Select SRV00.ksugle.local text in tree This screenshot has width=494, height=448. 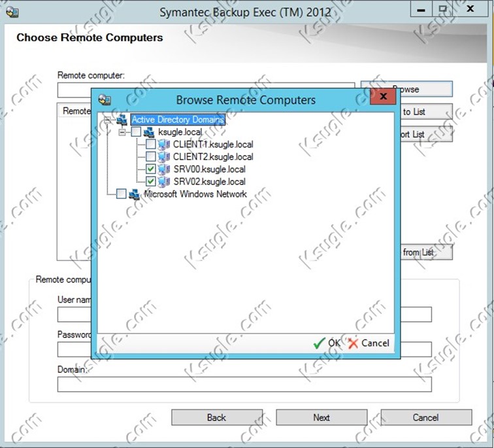[x=210, y=169]
